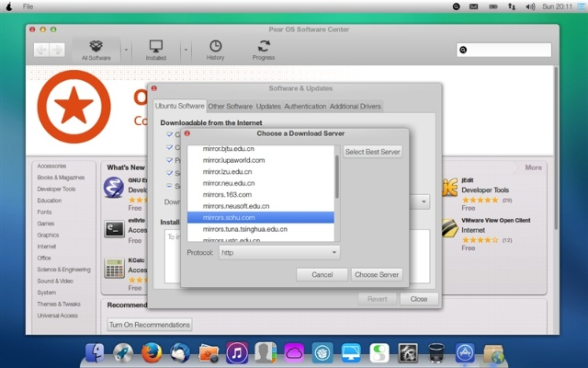
Task: Expand the dropdown arrow beside Installed
Action: tap(185, 49)
